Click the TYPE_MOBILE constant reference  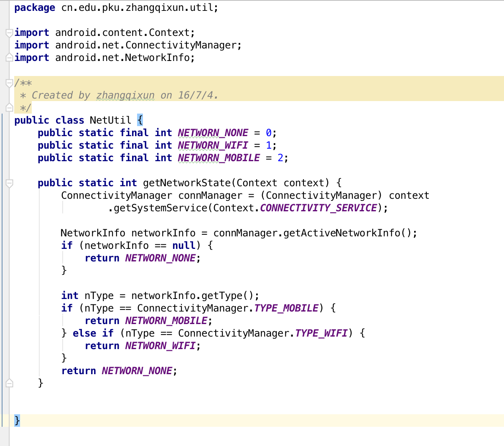286,308
